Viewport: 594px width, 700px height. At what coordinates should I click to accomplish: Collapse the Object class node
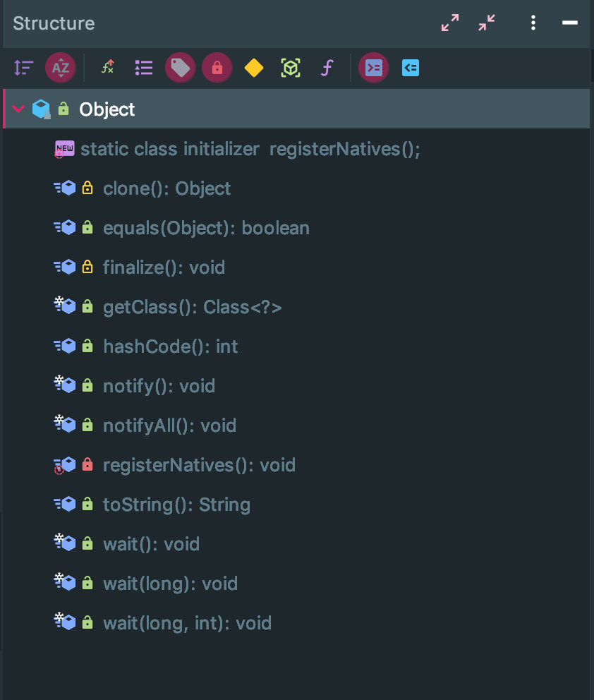click(x=18, y=109)
